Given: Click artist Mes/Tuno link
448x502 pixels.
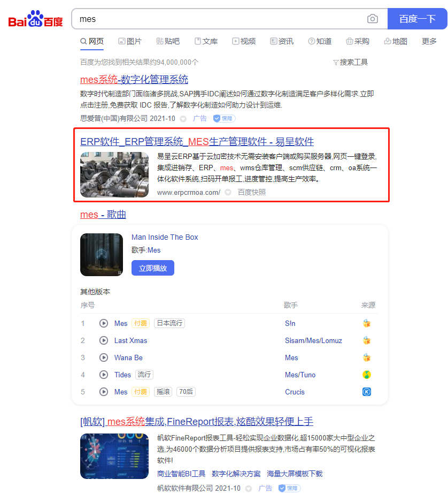Looking at the screenshot, I should tap(300, 375).
